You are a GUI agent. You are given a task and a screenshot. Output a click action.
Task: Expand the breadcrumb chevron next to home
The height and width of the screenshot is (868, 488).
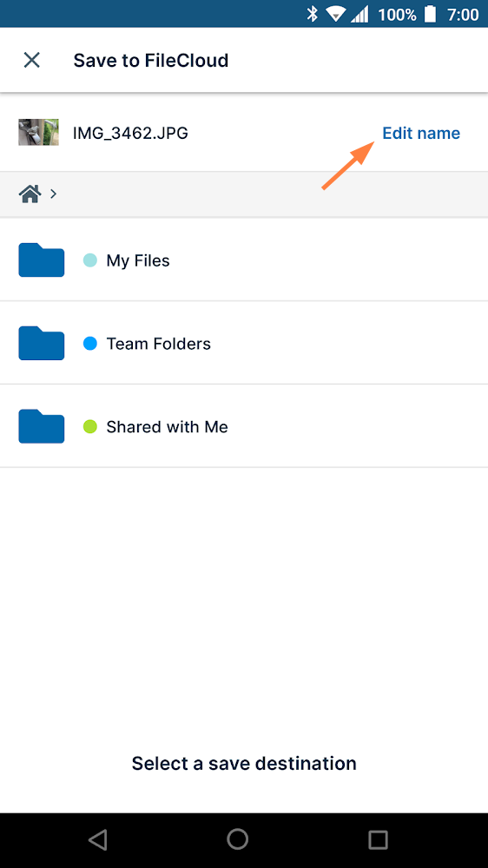53,194
